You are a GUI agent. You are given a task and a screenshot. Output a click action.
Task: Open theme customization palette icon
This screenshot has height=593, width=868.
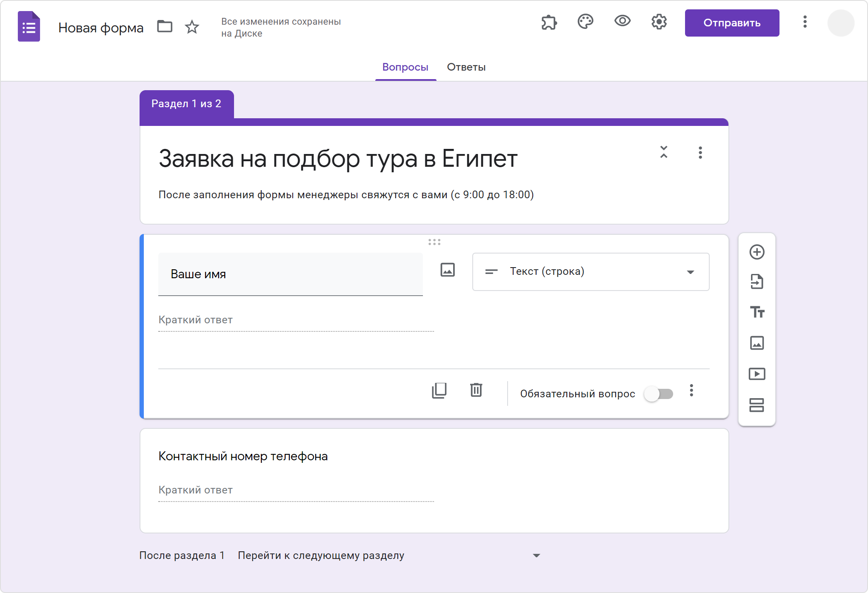[585, 22]
